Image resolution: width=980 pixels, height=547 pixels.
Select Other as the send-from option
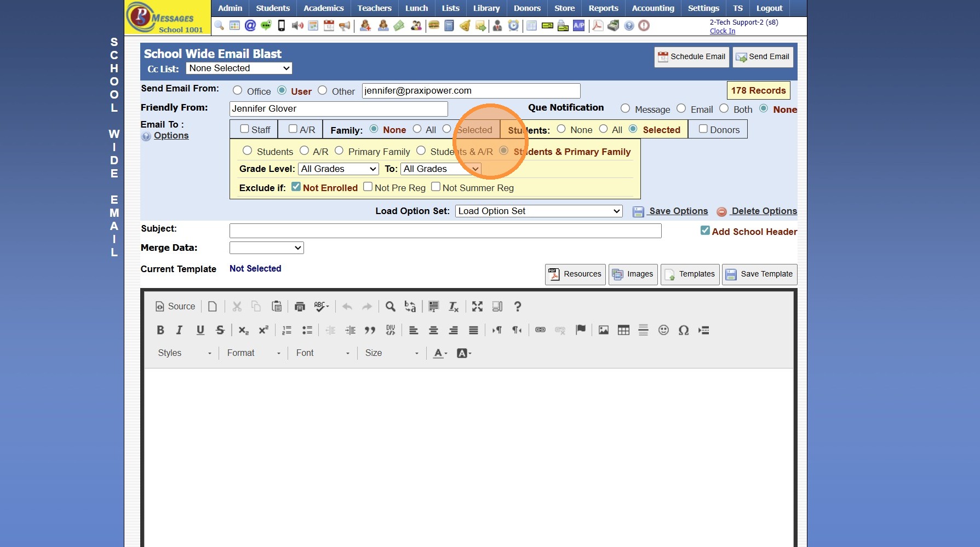coord(323,90)
